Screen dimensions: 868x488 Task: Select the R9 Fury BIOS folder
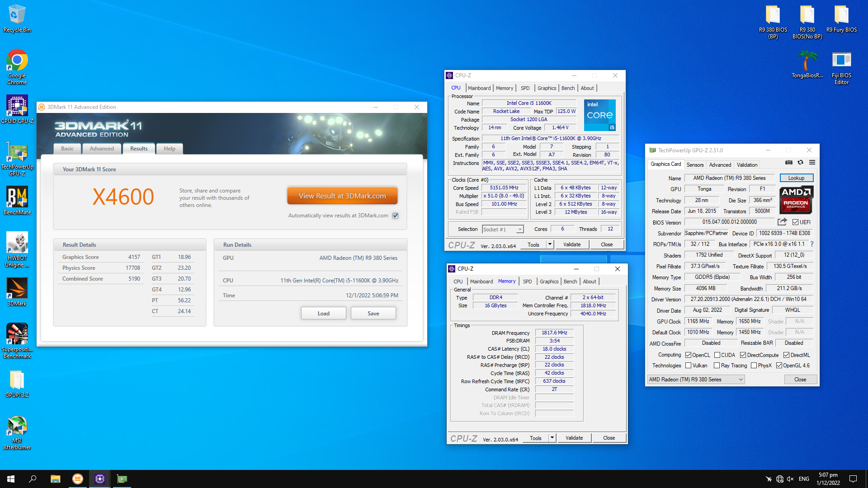point(842,19)
